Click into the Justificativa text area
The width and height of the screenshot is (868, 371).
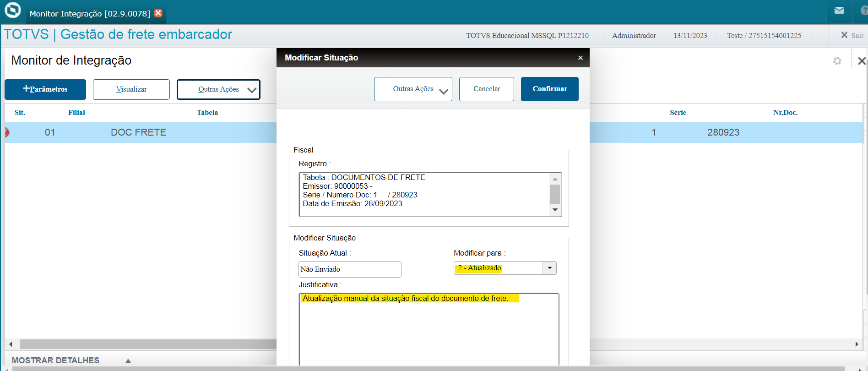[429, 330]
